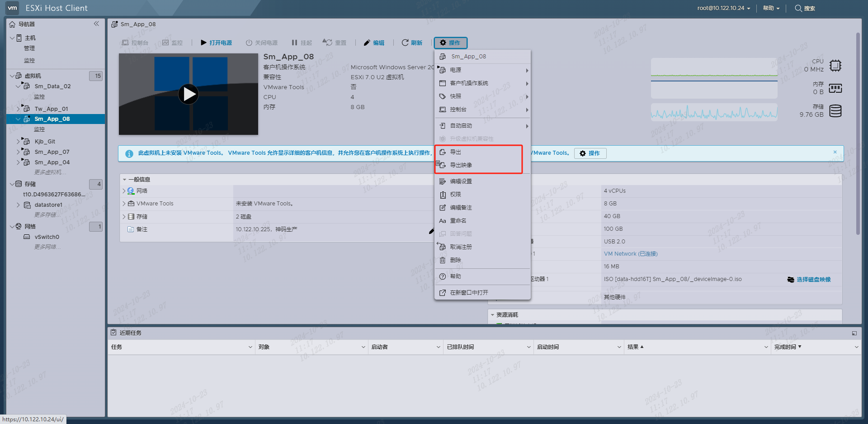Choose 导出 from the actions menu
Screen dimensions: 868x424
click(482, 152)
